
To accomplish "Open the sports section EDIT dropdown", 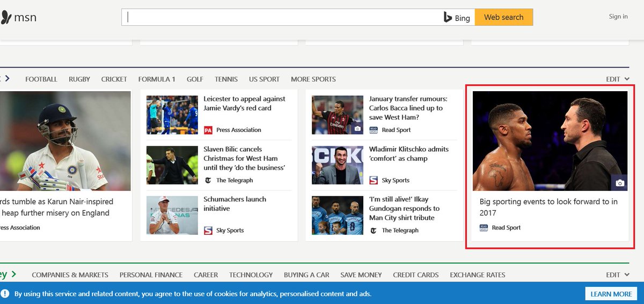I will point(618,79).
